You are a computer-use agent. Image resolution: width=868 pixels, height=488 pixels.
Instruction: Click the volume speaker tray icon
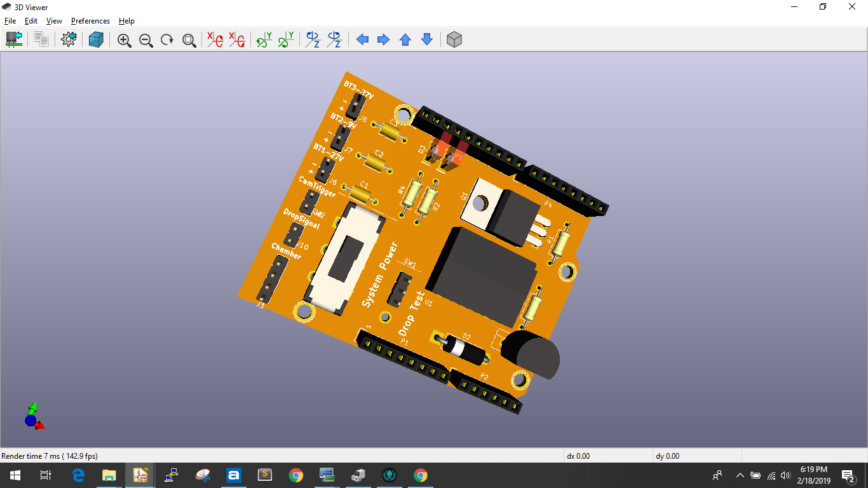785,475
